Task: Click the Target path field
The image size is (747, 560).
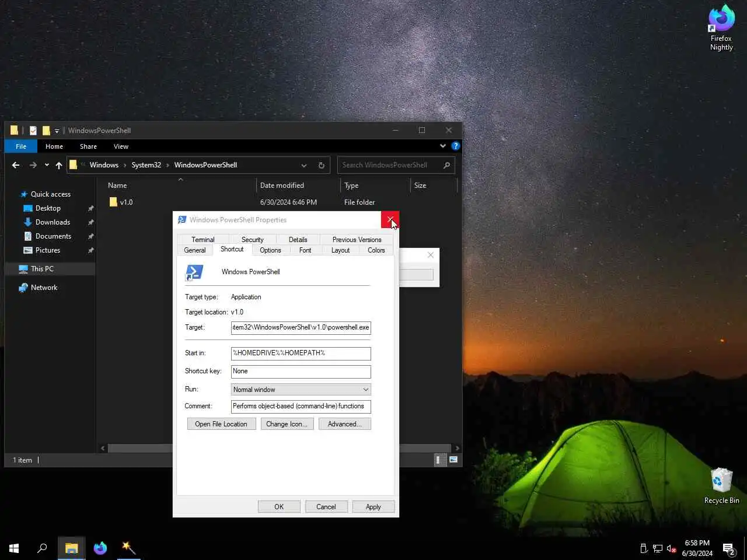Action: click(x=301, y=328)
